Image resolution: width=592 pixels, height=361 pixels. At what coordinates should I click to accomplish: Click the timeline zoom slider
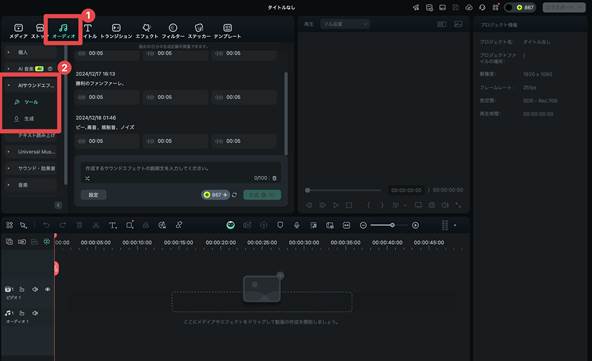(389, 225)
